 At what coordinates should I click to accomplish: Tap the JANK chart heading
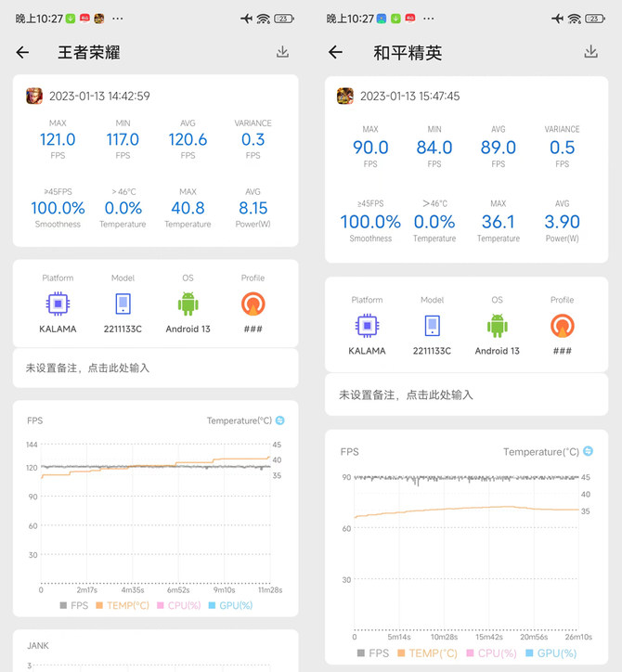38,645
